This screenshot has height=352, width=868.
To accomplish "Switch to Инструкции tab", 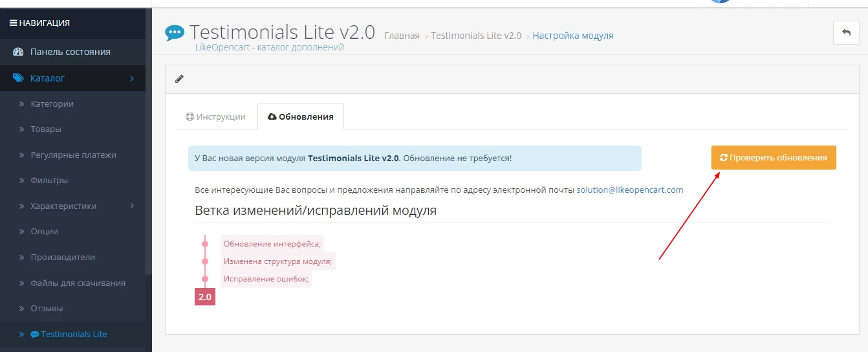I will point(215,116).
